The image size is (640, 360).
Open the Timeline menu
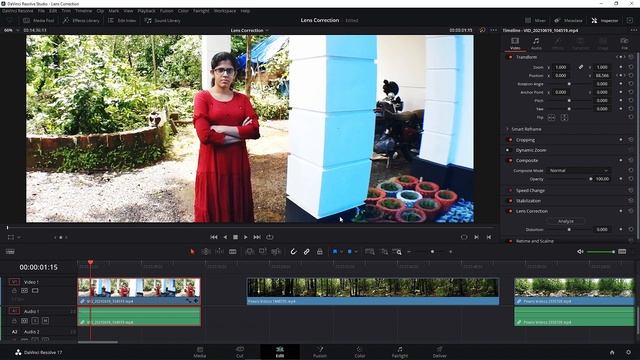[x=83, y=11]
